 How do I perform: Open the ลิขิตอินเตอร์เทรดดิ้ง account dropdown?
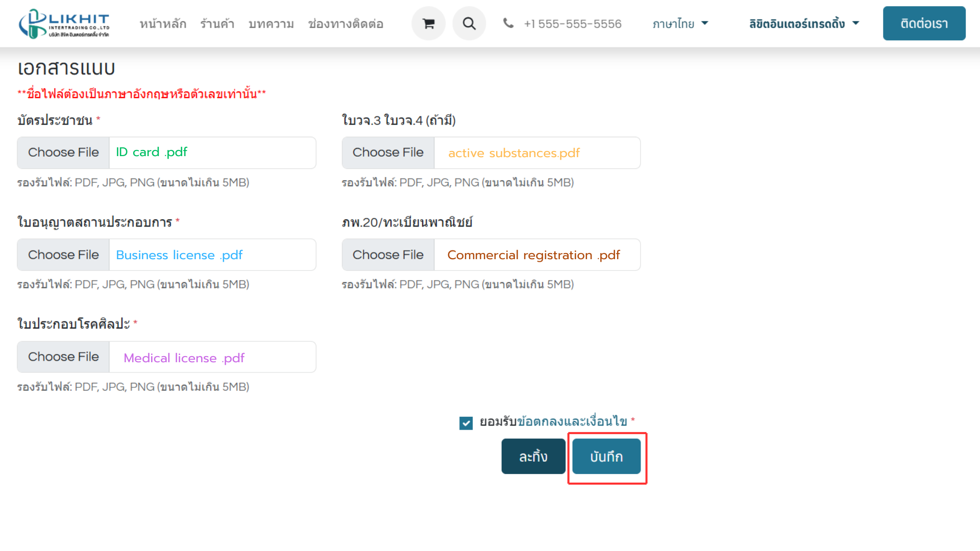point(804,23)
